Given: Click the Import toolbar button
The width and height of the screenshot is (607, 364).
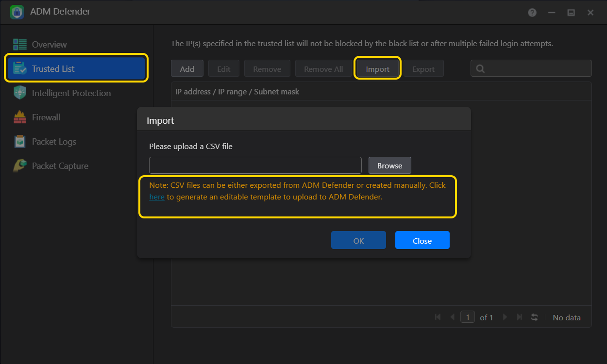Looking at the screenshot, I should pos(378,68).
